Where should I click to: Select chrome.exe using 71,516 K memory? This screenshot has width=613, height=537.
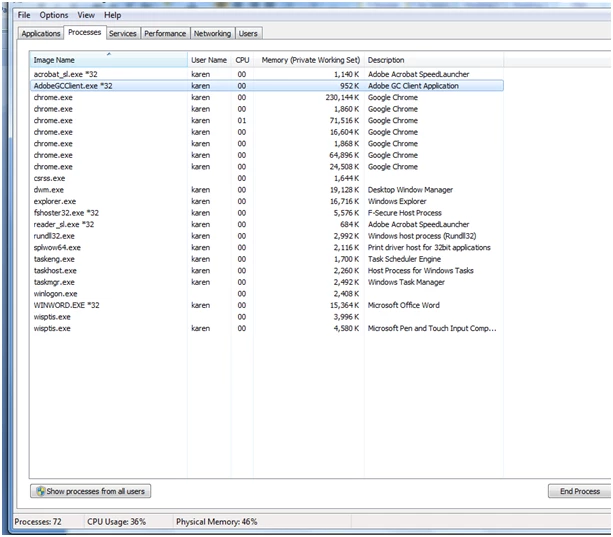point(267,120)
